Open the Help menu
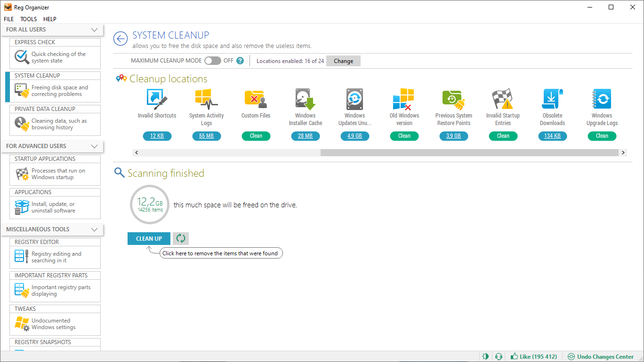 click(x=50, y=19)
